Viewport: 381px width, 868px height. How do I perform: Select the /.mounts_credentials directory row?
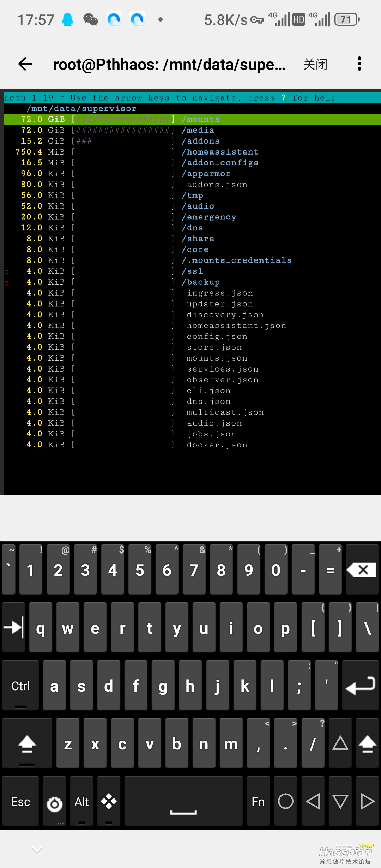[x=192, y=260]
